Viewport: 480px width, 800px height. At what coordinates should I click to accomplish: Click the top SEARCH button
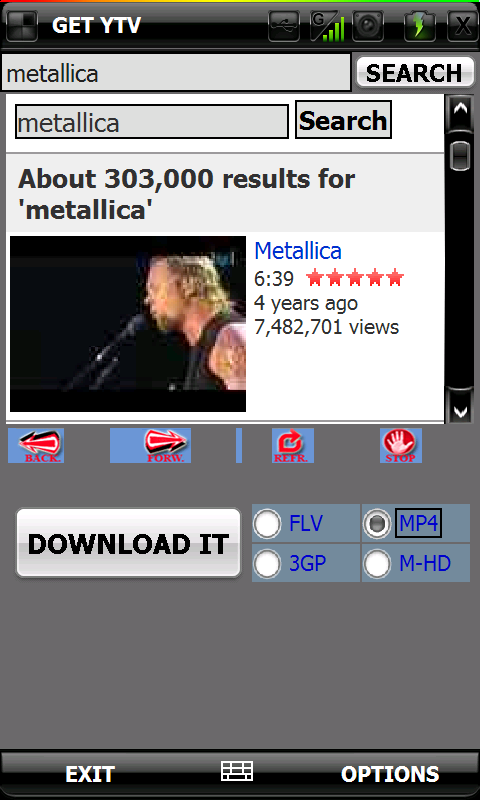(x=415, y=72)
